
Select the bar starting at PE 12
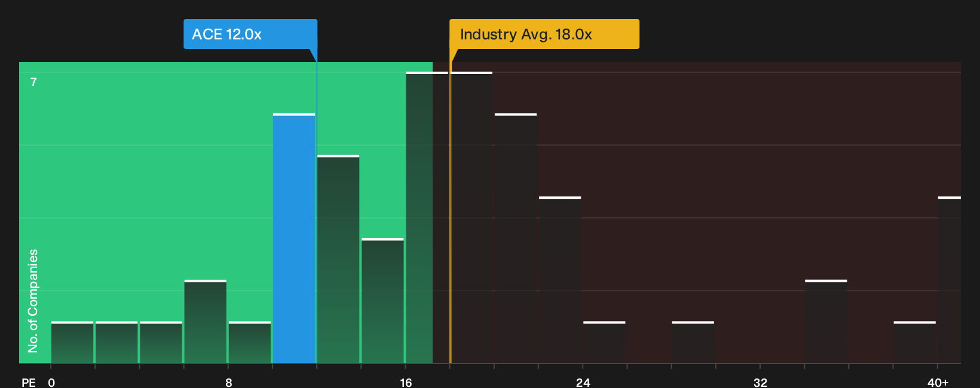pyautogui.click(x=338, y=259)
